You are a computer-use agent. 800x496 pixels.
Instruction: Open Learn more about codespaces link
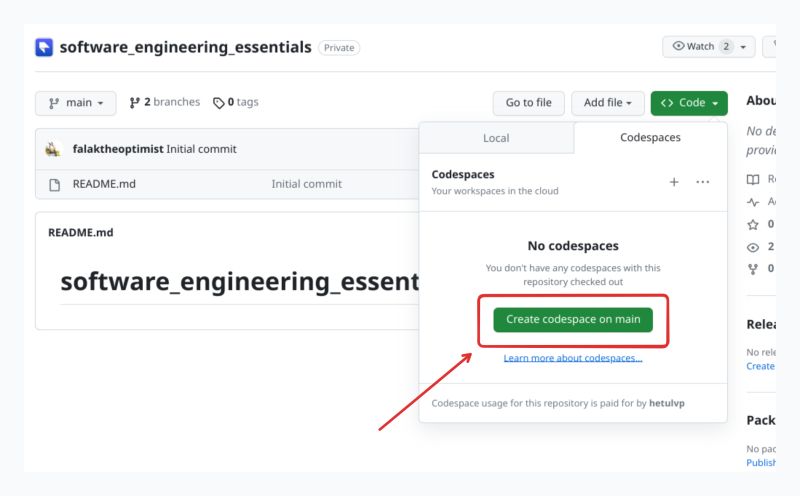click(x=573, y=358)
